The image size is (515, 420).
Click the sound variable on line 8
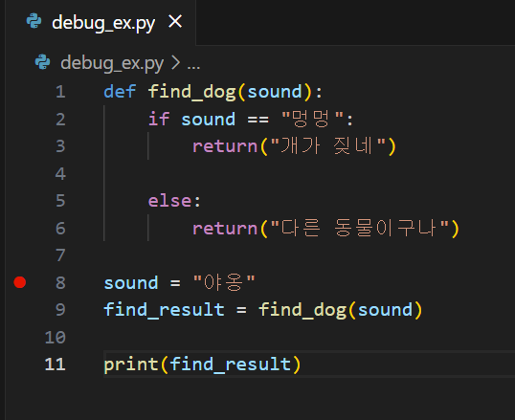pyautogui.click(x=131, y=283)
